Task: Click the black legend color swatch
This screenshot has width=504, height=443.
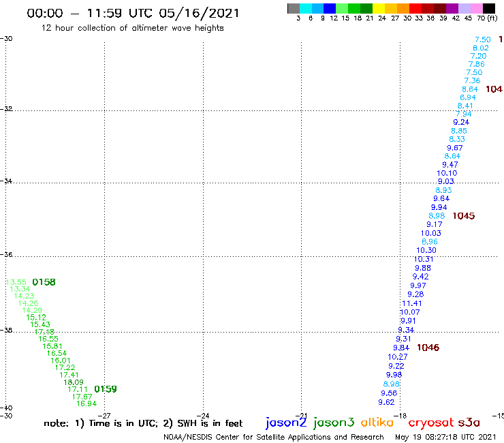Action: pyautogui.click(x=489, y=8)
